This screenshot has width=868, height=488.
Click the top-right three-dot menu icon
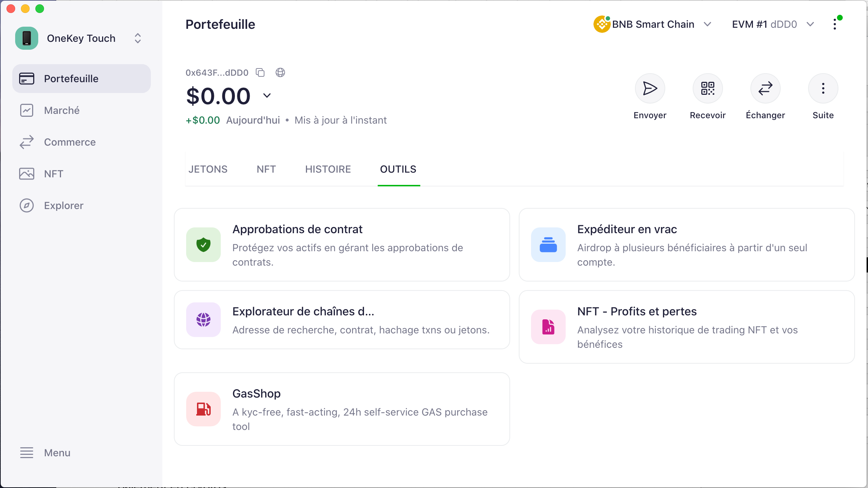pyautogui.click(x=834, y=24)
